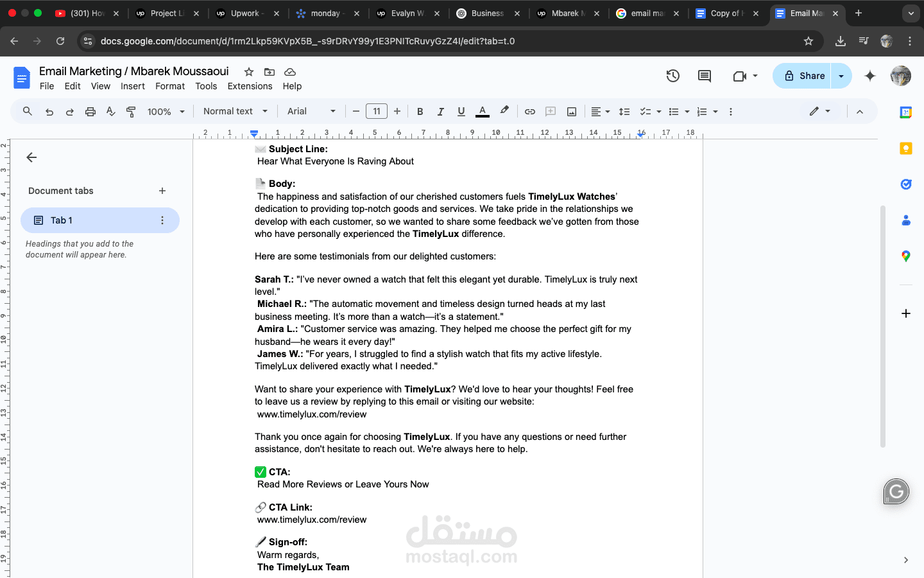The height and width of the screenshot is (578, 924).
Task: Open Google Calendar in side panel
Action: point(906,112)
